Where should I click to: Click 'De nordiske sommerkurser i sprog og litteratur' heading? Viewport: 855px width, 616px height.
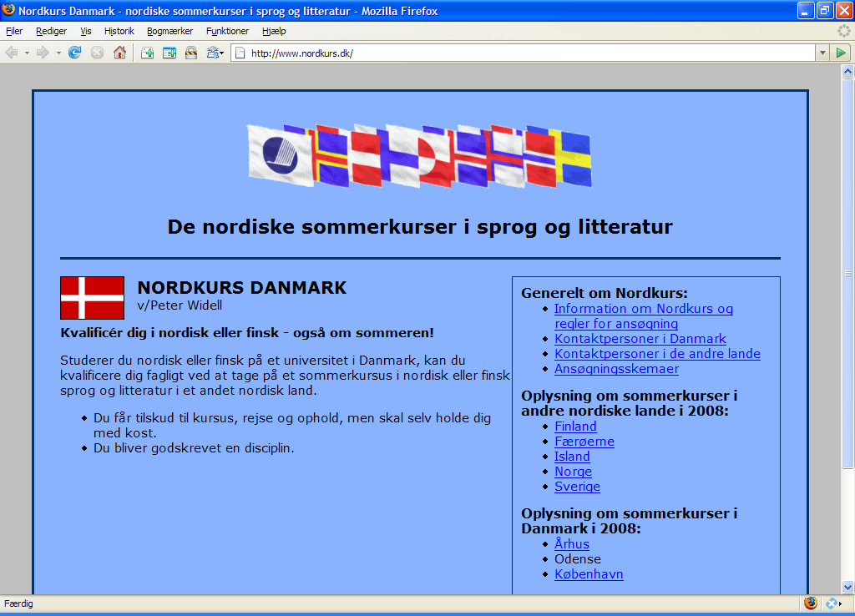(x=420, y=226)
